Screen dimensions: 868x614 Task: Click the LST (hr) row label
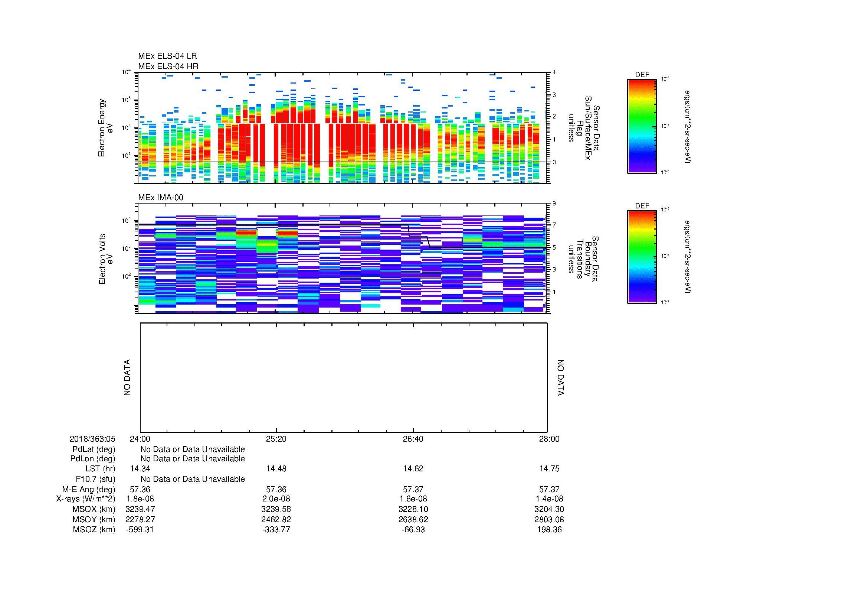[x=100, y=469]
